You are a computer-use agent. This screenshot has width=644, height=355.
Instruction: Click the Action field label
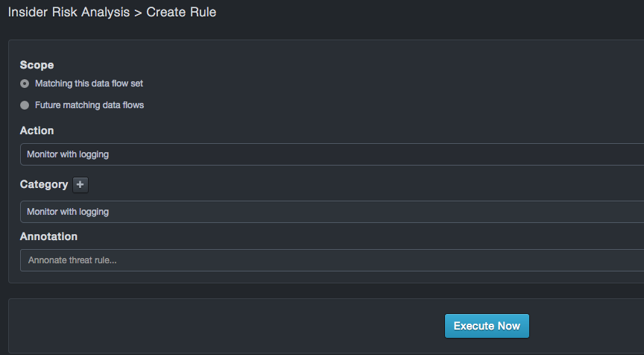pyautogui.click(x=37, y=131)
